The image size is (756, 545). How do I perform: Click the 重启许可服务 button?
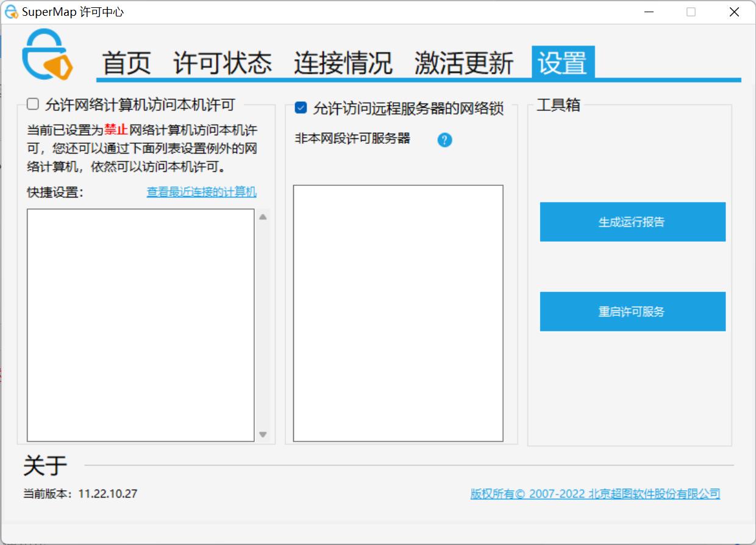(x=633, y=312)
